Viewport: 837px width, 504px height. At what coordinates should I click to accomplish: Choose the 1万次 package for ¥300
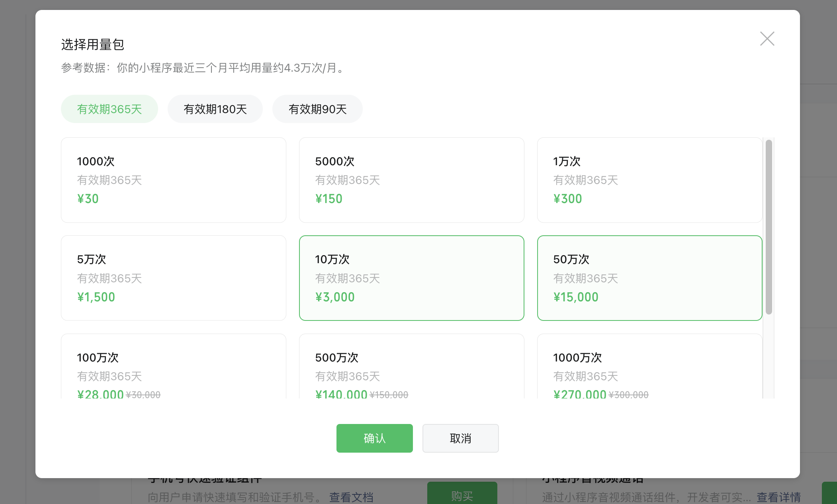click(x=649, y=180)
